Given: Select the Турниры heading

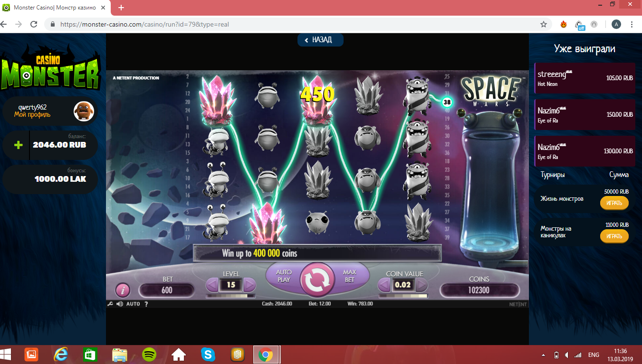Looking at the screenshot, I should coord(553,175).
